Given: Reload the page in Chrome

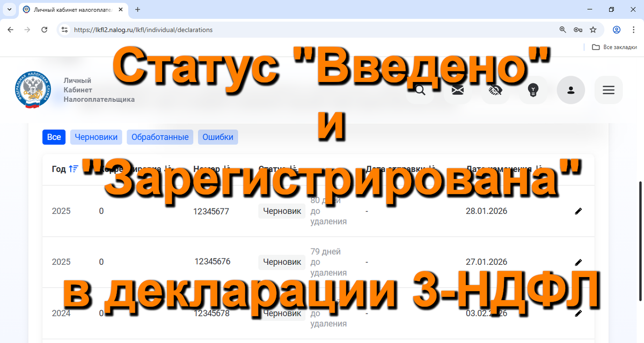Looking at the screenshot, I should (45, 29).
